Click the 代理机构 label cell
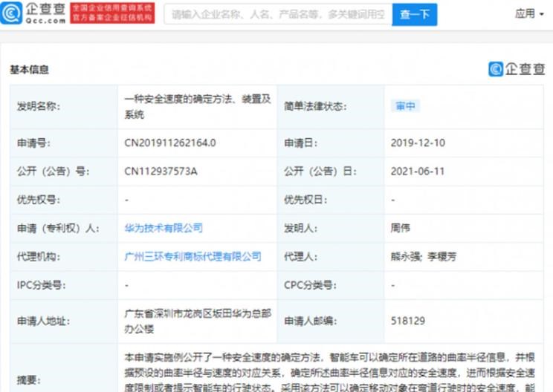Screen dimensions: 553x392 click(x=64, y=256)
